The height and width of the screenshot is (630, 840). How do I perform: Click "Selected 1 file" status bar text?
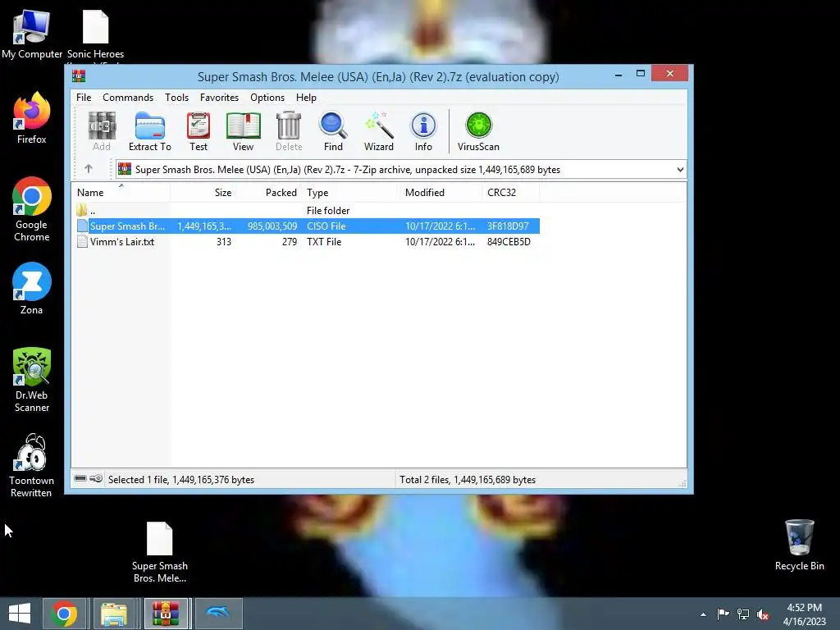click(x=181, y=479)
